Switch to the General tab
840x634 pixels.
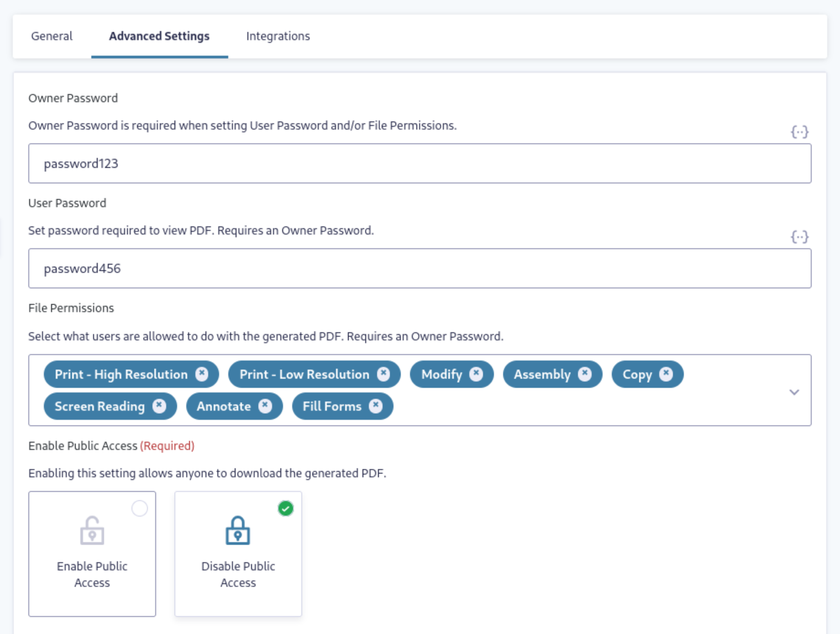(x=51, y=36)
